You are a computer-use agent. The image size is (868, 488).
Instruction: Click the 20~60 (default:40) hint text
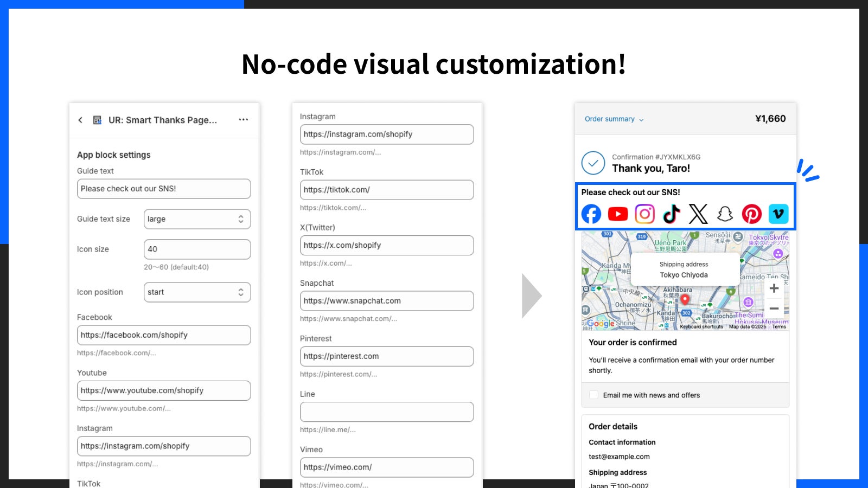(176, 267)
